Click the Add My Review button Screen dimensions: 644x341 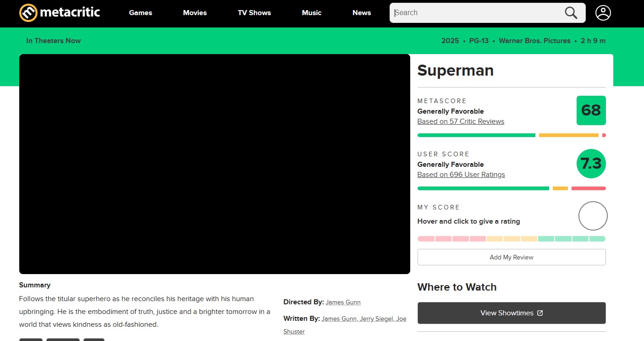(512, 257)
